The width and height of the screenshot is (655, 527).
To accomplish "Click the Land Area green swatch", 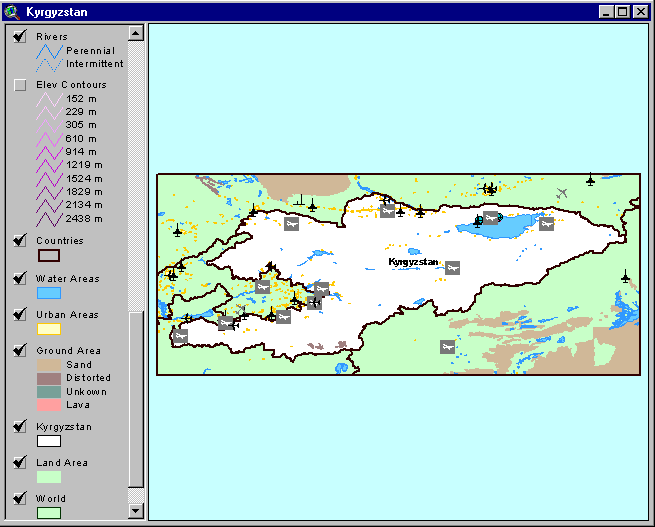I will tap(49, 477).
